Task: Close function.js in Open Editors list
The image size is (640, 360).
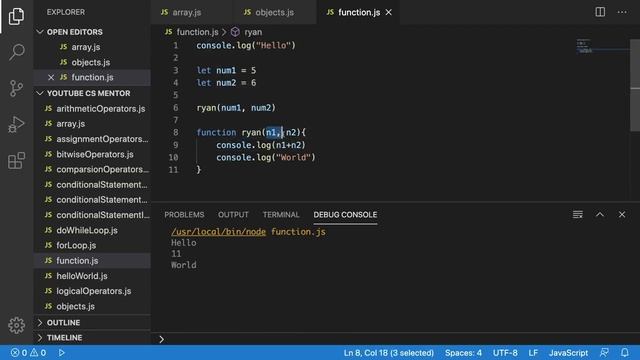Action: pyautogui.click(x=51, y=77)
